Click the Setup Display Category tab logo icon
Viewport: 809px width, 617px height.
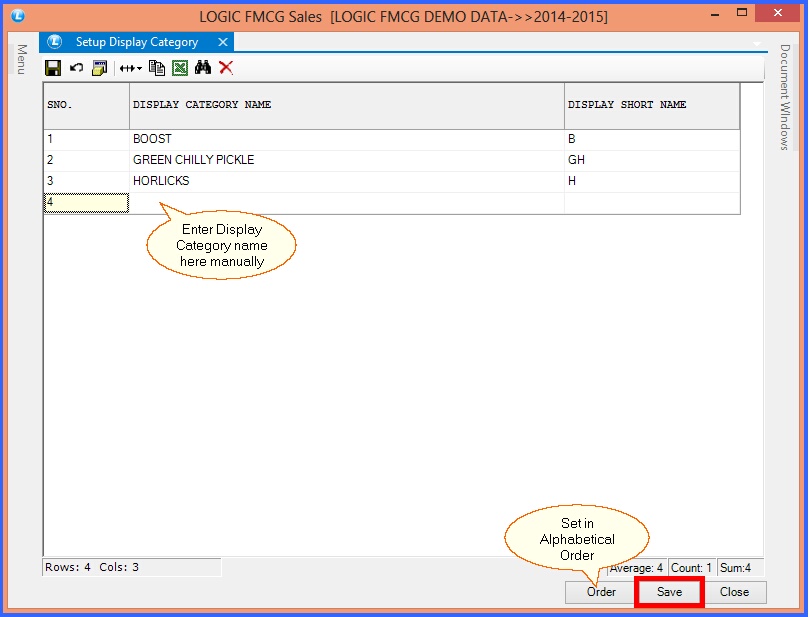55,41
